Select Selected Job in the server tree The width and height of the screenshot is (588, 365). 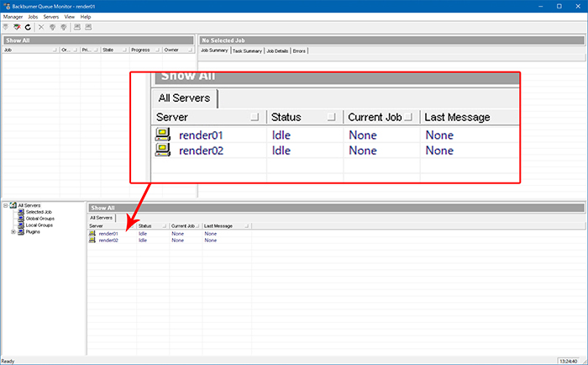point(39,212)
